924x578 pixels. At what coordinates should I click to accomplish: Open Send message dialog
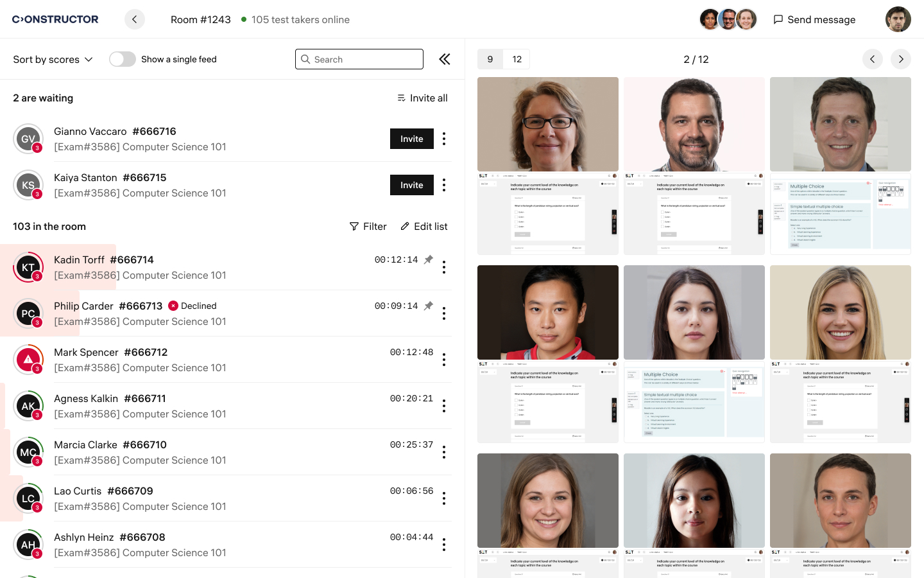pos(814,19)
